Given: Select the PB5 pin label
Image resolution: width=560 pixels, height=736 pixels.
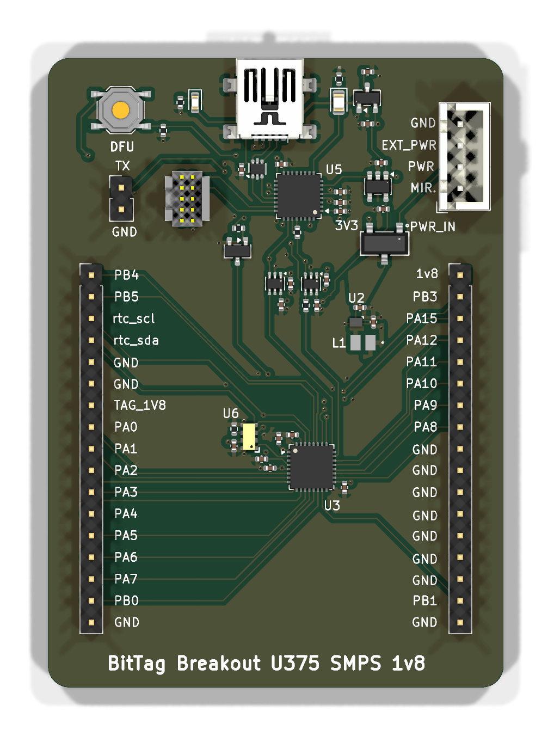Looking at the screenshot, I should click(126, 297).
